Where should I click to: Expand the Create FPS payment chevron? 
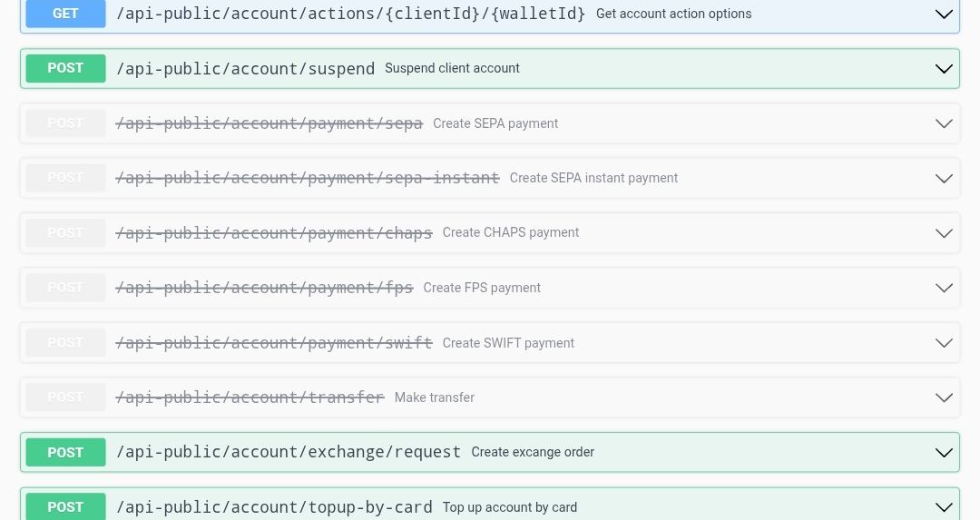944,288
